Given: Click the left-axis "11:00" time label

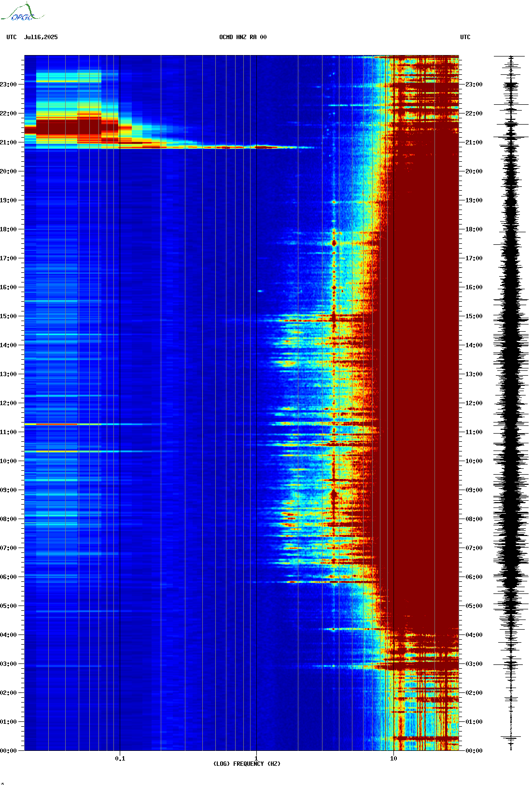Looking at the screenshot, I should pyautogui.click(x=8, y=432).
